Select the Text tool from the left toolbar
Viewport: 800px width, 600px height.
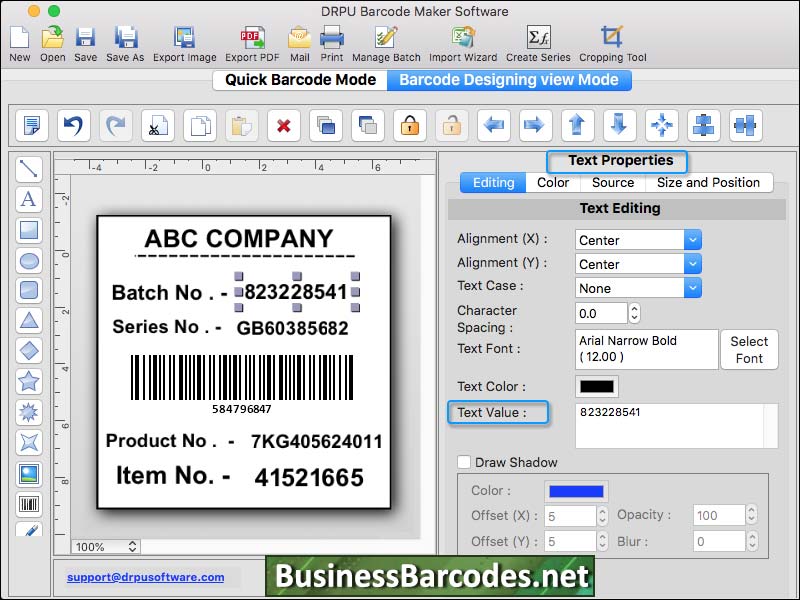(x=29, y=199)
